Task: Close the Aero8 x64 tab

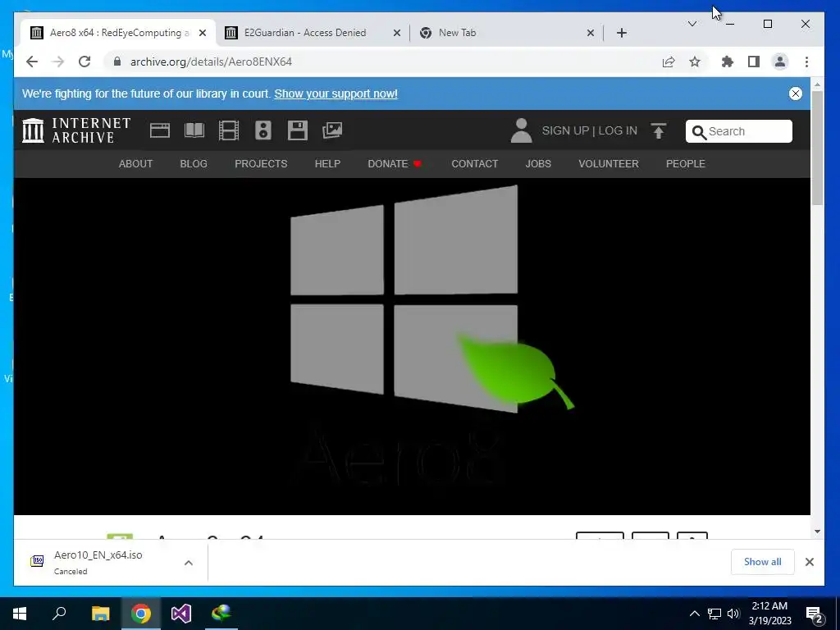Action: click(203, 33)
